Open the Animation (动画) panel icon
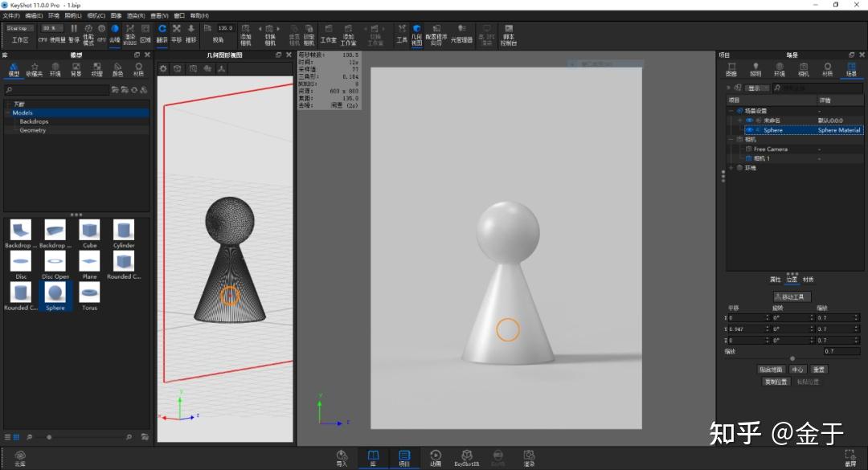The height and width of the screenshot is (470, 868). 436,455
